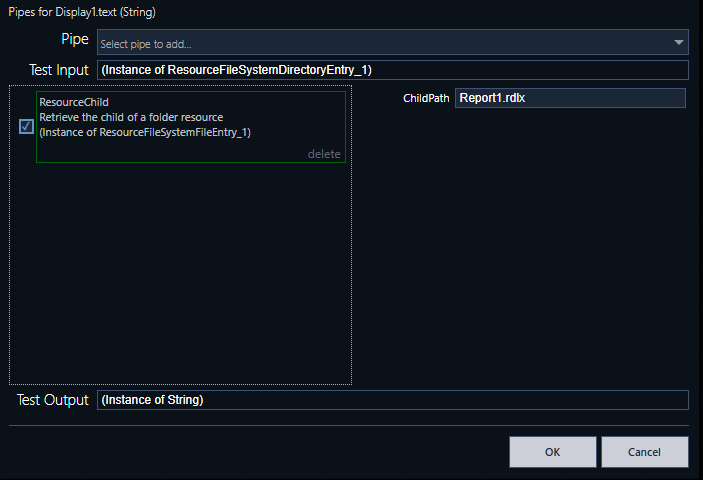Click the '(Instance of String)' output text
The image size is (703, 480).
(153, 400)
